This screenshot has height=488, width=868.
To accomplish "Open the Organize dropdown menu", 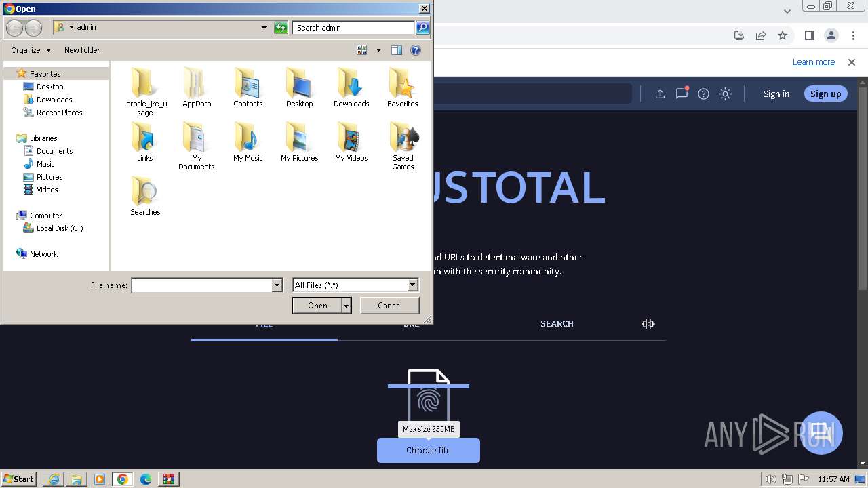I will 31,50.
